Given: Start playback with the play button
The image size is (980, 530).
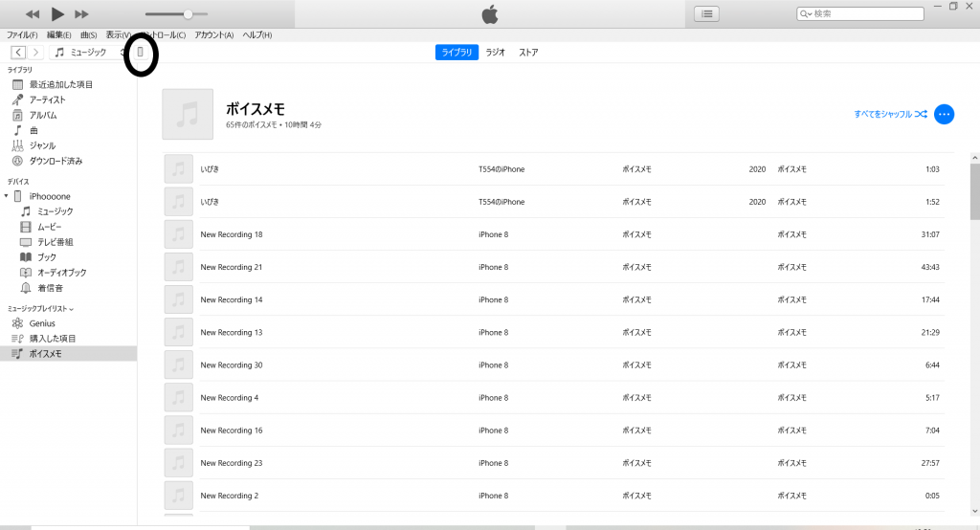Looking at the screenshot, I should point(56,13).
